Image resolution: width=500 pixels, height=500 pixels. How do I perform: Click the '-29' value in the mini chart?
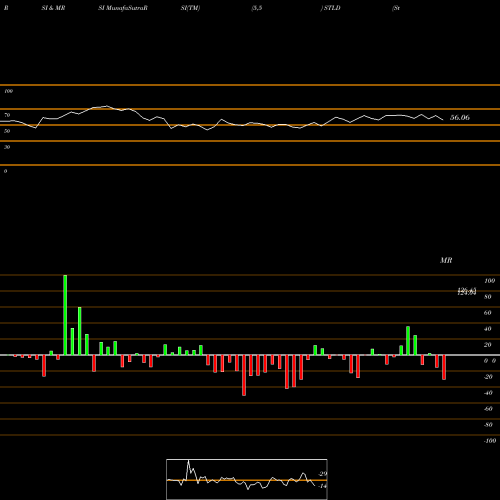(x=322, y=474)
